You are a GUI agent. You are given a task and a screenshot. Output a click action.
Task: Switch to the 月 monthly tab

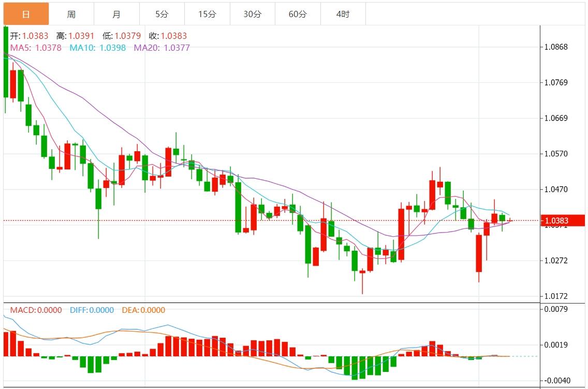coord(116,14)
